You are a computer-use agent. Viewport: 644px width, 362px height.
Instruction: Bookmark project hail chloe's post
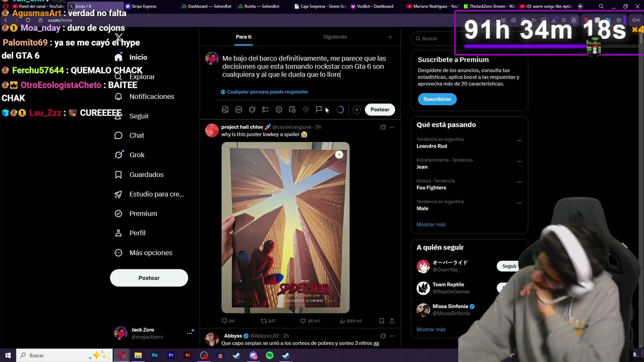382,321
